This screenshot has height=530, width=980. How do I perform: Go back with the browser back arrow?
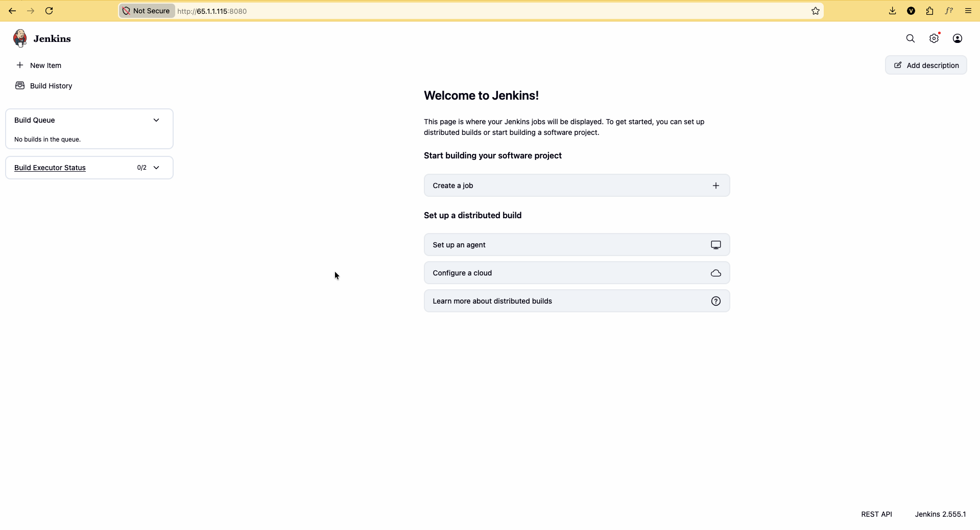pyautogui.click(x=12, y=11)
